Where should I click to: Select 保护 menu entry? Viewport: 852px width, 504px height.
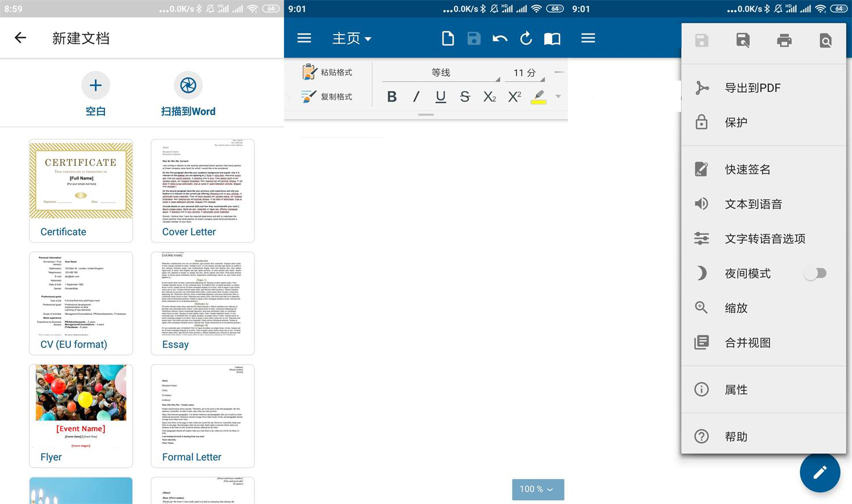pyautogui.click(x=763, y=123)
